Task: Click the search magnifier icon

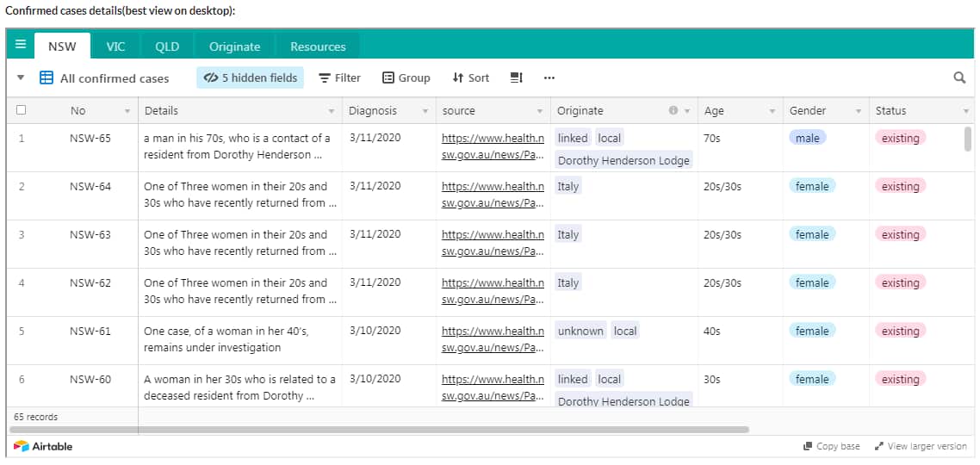Action: pyautogui.click(x=959, y=77)
